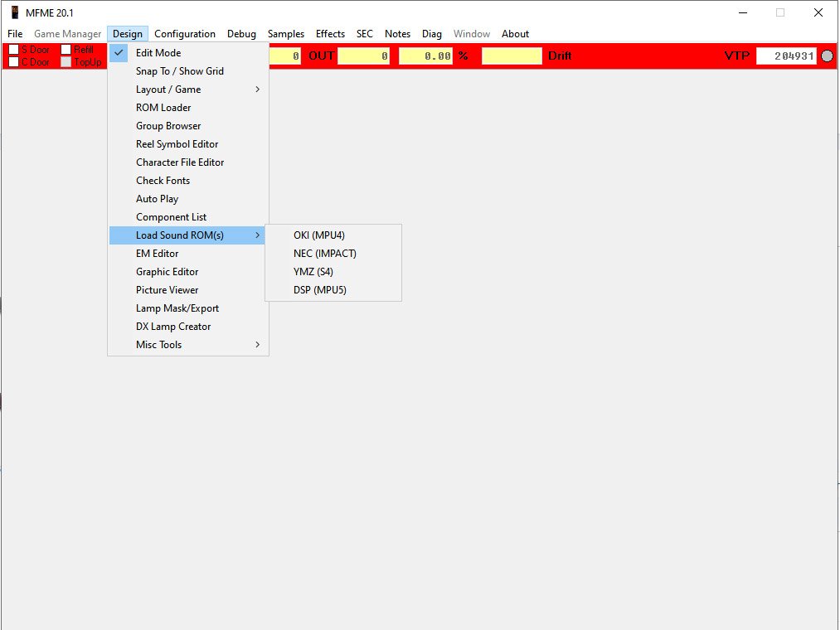Open the SEC menu
The image size is (840, 630).
(365, 34)
